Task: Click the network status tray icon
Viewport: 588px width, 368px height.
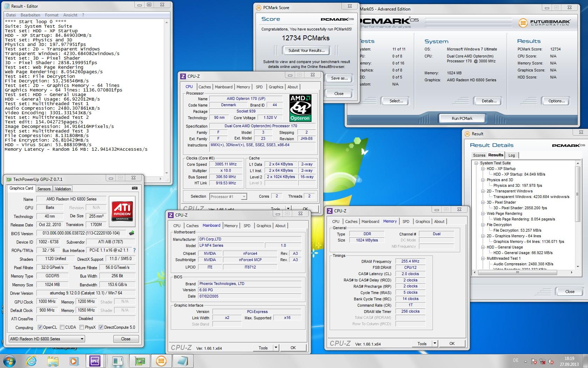Action: (x=542, y=361)
